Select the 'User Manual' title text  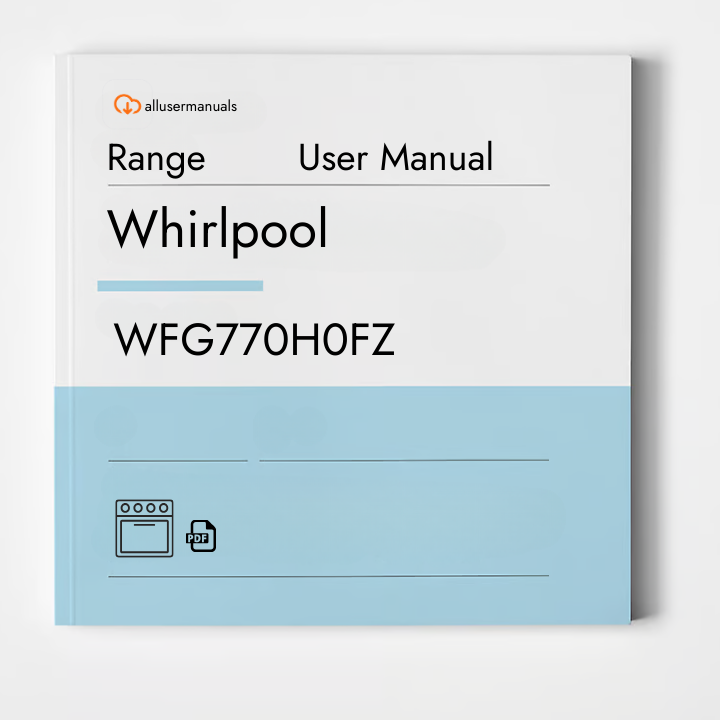pos(396,158)
